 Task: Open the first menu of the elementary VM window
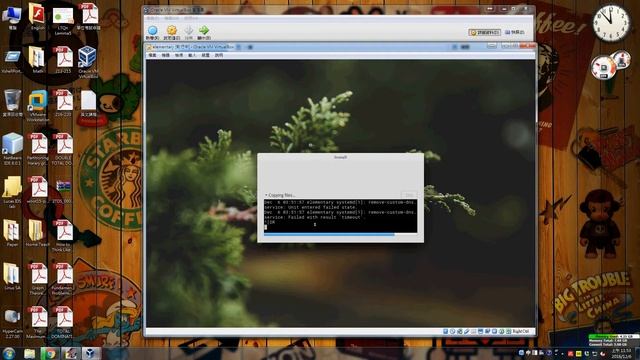pyautogui.click(x=153, y=55)
